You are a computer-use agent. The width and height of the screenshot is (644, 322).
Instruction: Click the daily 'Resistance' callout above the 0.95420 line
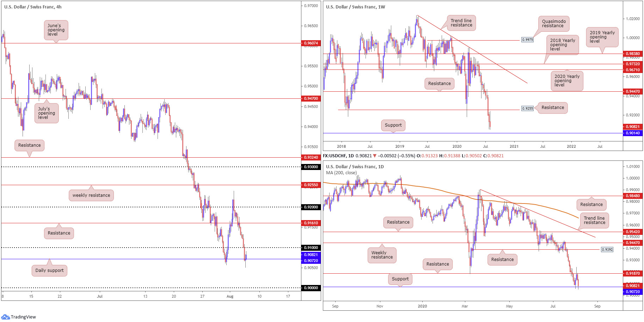coord(398,222)
